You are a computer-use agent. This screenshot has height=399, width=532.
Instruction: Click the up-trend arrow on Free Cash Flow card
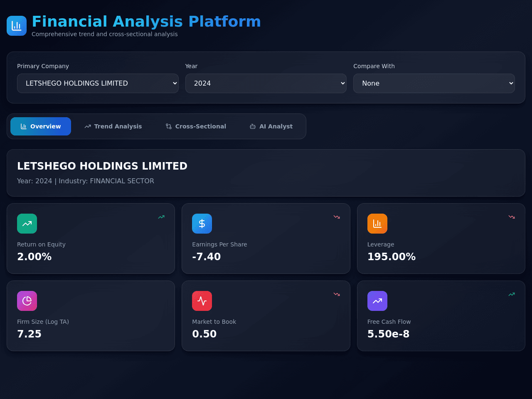tap(512, 294)
